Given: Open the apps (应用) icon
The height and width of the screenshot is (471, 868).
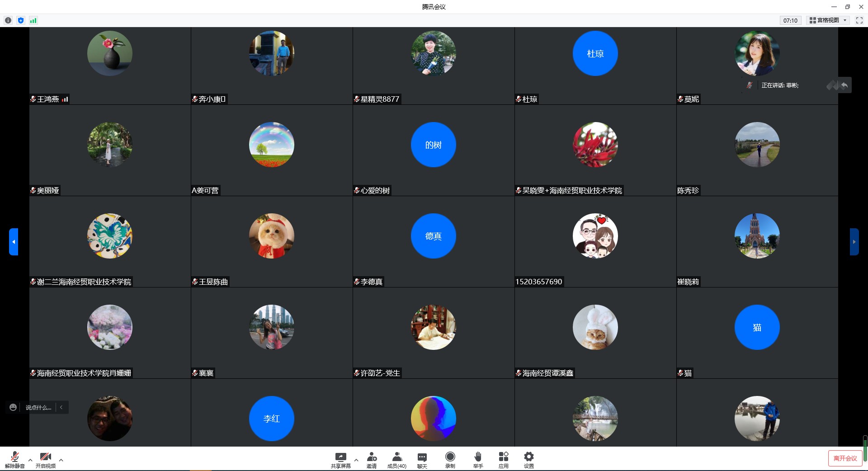Looking at the screenshot, I should pyautogui.click(x=503, y=459).
